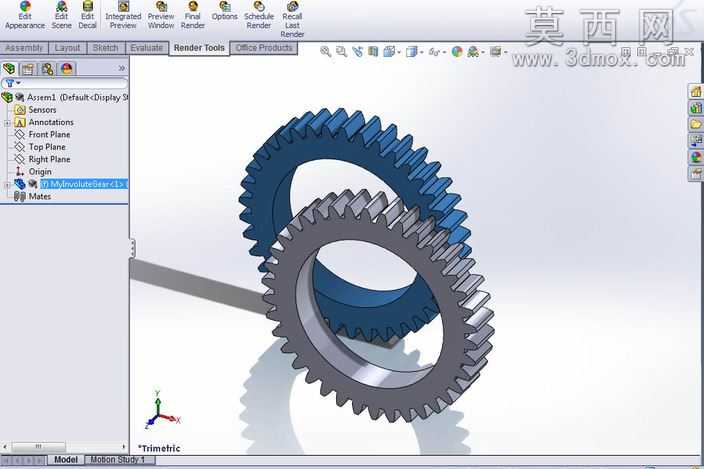Open tree filter dropdown arrow
704x469 pixels.
(x=18, y=83)
